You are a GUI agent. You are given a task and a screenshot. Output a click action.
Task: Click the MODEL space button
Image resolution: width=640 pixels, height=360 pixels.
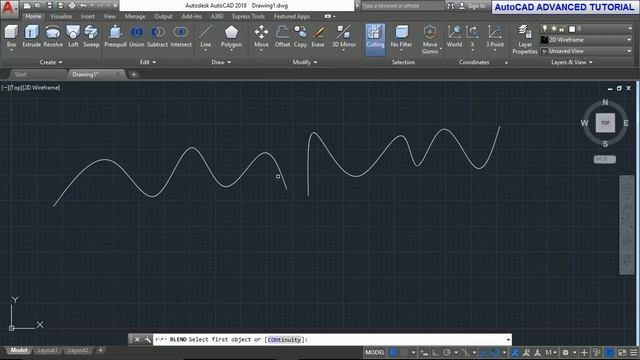pos(375,352)
